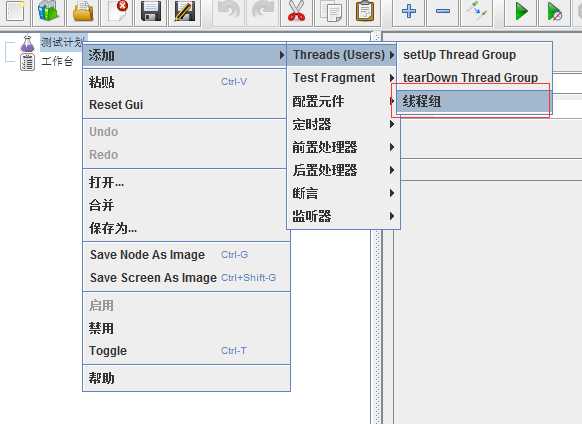Choose Save Node As Image
The width and height of the screenshot is (582, 424).
pos(186,255)
